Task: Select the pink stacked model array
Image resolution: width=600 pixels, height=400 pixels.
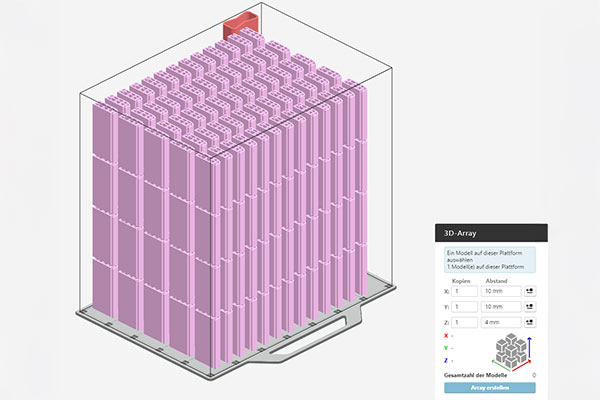Action: coord(220,200)
